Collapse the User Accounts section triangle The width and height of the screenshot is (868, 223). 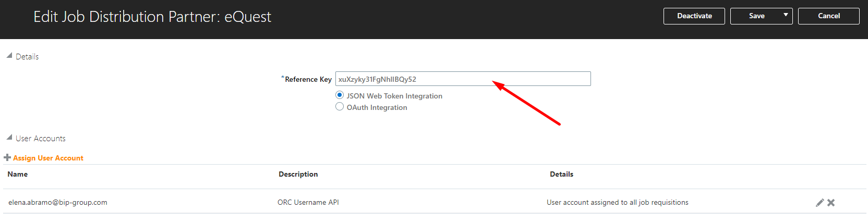(9, 137)
